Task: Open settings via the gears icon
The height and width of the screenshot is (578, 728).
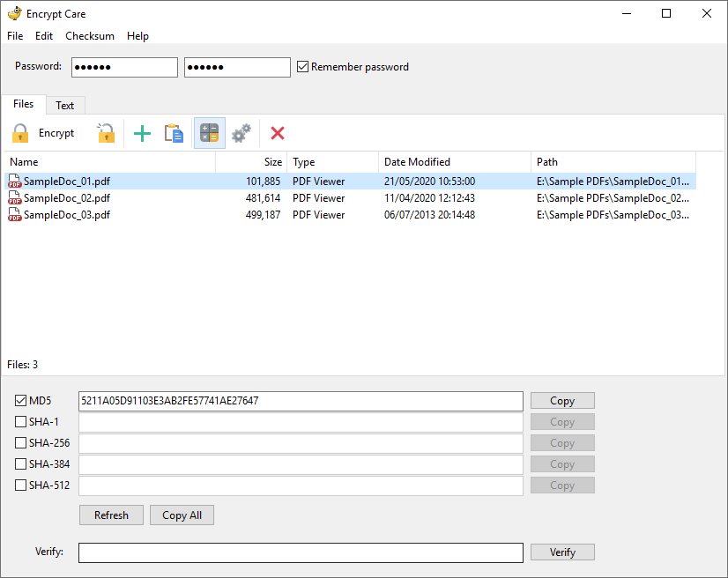Action: [241, 132]
